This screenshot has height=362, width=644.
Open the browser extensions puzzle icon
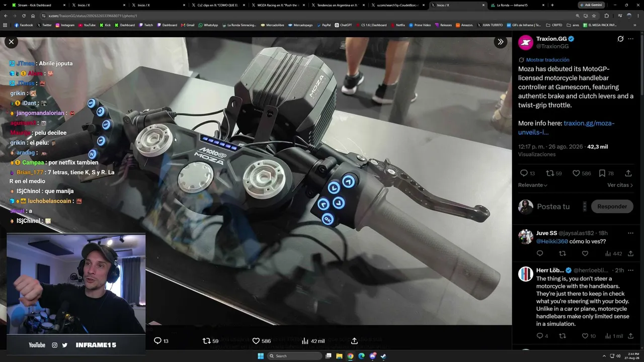point(606,16)
